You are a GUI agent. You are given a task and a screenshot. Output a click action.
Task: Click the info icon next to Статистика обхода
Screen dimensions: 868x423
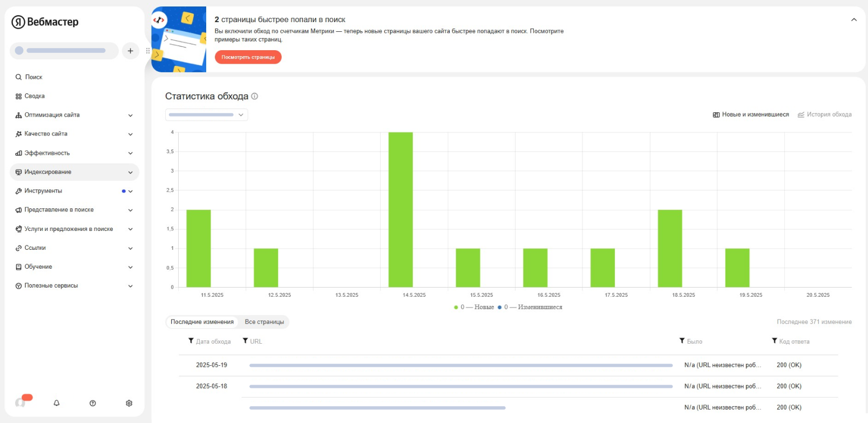255,96
